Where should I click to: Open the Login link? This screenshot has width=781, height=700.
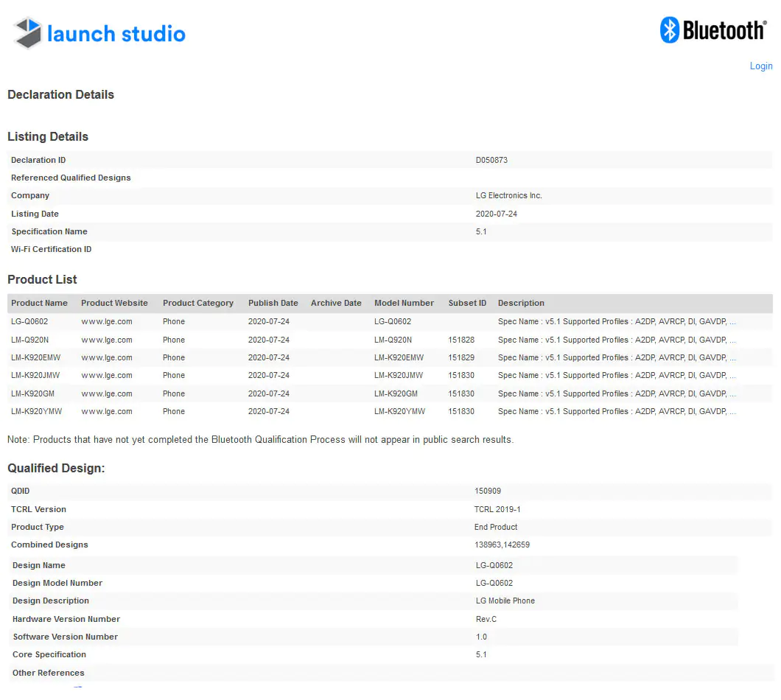(x=761, y=66)
